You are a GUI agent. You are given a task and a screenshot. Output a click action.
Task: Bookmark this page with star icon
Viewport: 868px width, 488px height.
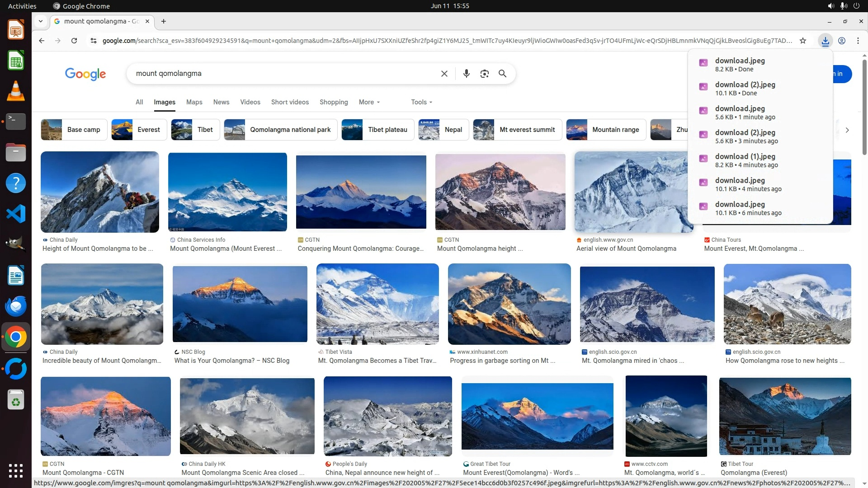[x=803, y=41]
